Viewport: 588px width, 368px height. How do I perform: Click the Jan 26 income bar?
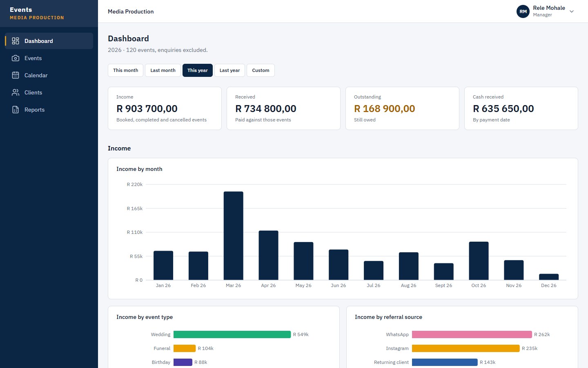coord(163,265)
